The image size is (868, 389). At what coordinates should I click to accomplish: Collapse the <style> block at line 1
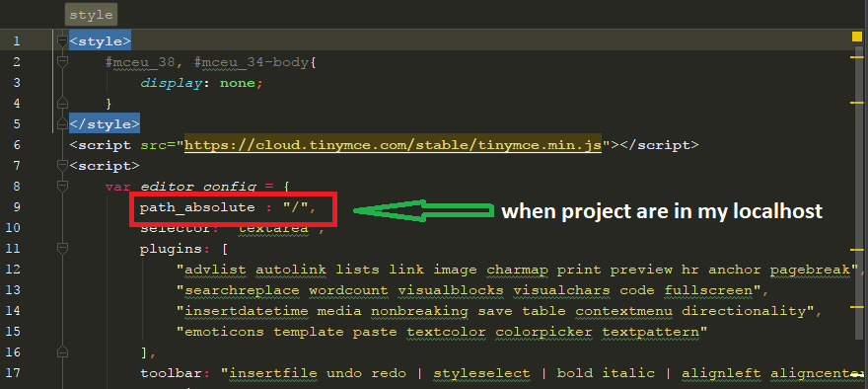[x=62, y=41]
